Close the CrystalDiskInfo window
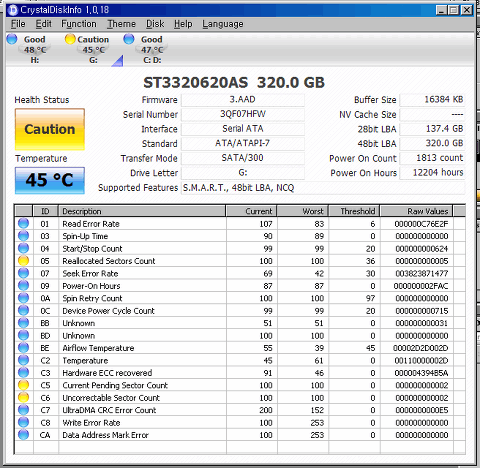This screenshot has height=468, width=480. pyautogui.click(x=467, y=10)
